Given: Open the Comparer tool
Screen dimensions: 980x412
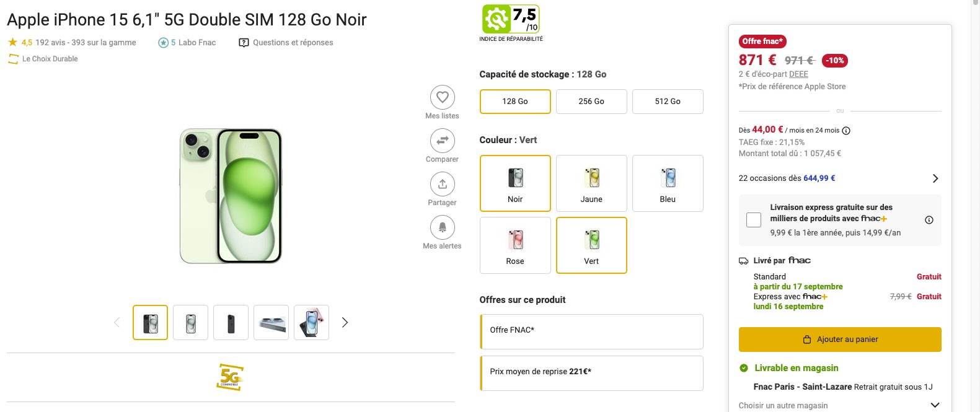Looking at the screenshot, I should click(442, 140).
